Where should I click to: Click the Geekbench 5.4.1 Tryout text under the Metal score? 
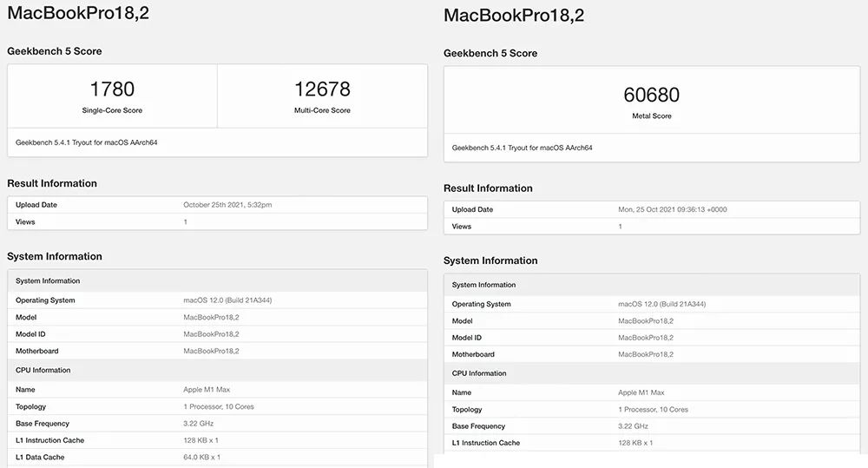(523, 148)
